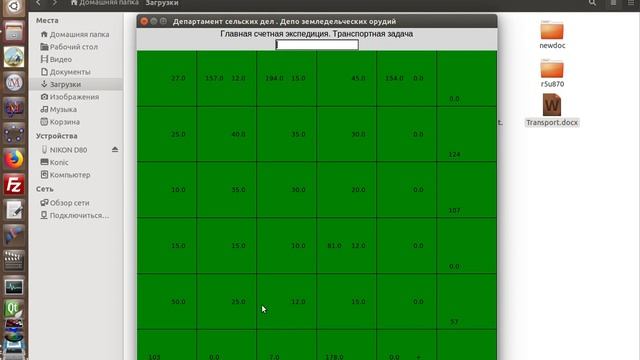Open the newdoc folder
Screen dimensions: 640x360
(x=552, y=34)
